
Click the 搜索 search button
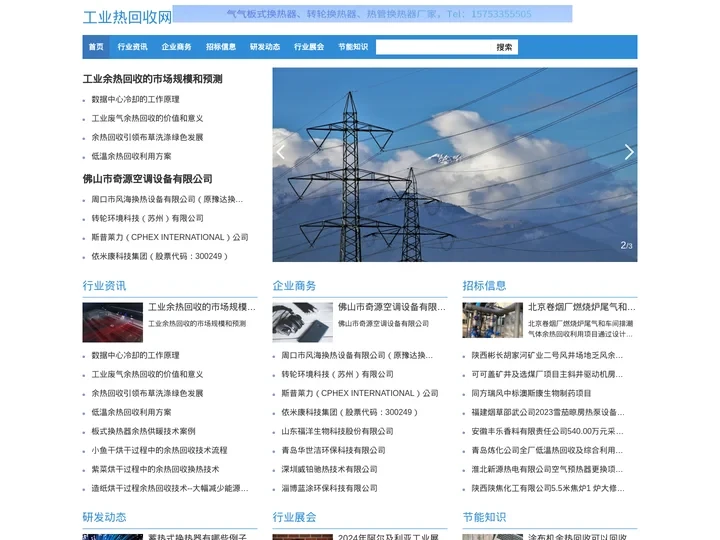(504, 47)
